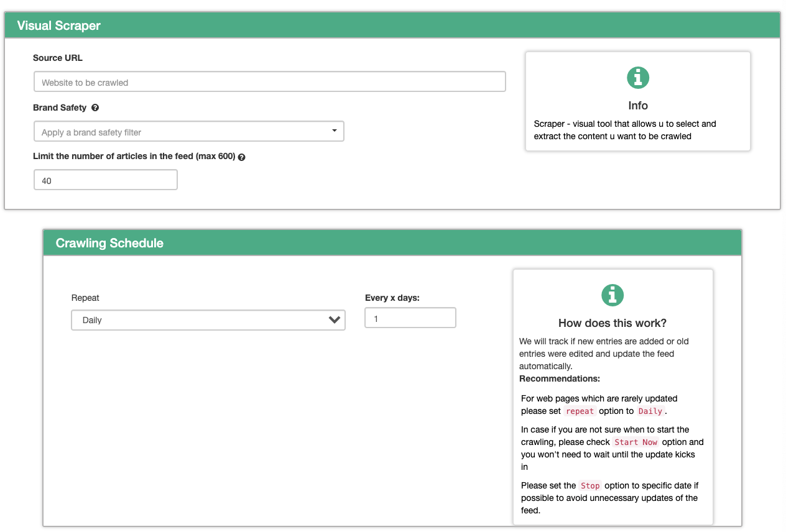Click the article limit field showing 40
786x532 pixels.
pyautogui.click(x=105, y=180)
